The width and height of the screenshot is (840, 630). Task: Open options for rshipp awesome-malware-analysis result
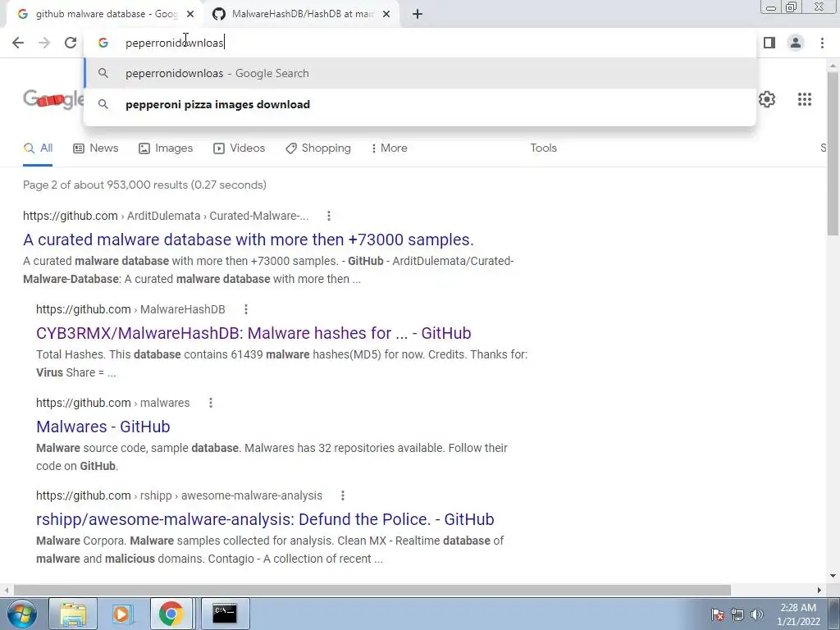click(x=343, y=496)
